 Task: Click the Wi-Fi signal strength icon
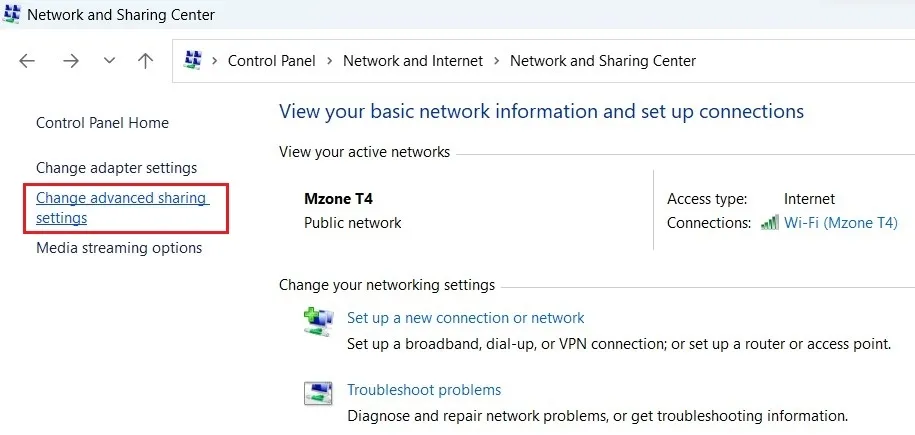[x=769, y=223]
